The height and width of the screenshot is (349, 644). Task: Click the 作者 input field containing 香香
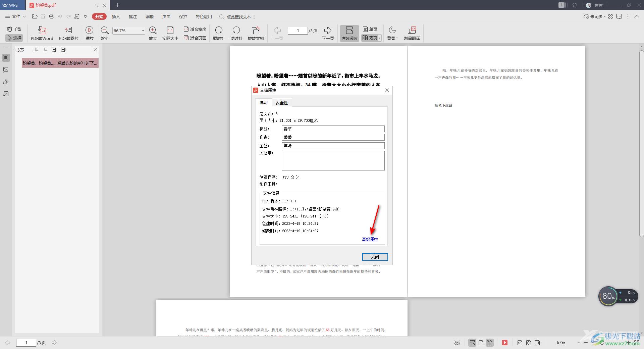[333, 137]
